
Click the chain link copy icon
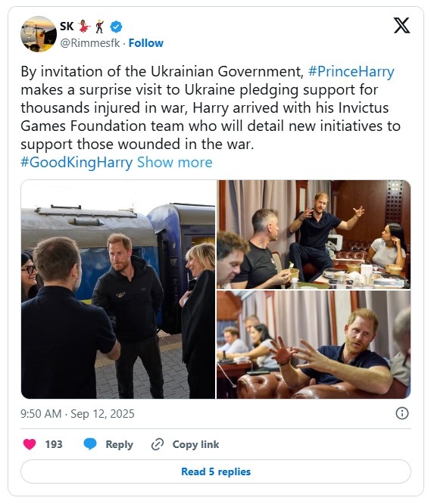158,444
